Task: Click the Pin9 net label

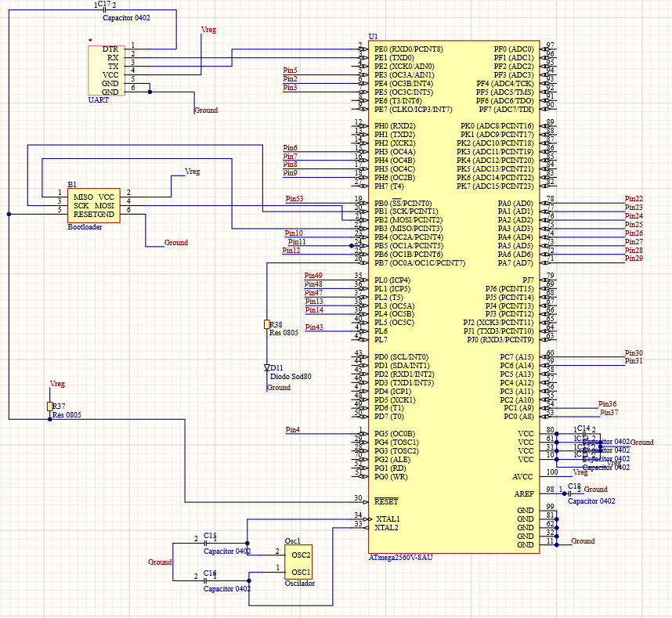Action: coord(290,173)
